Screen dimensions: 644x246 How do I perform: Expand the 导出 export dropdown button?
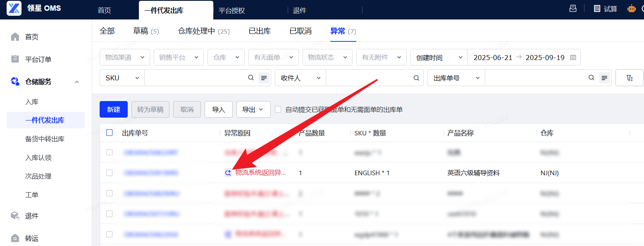[x=253, y=109]
